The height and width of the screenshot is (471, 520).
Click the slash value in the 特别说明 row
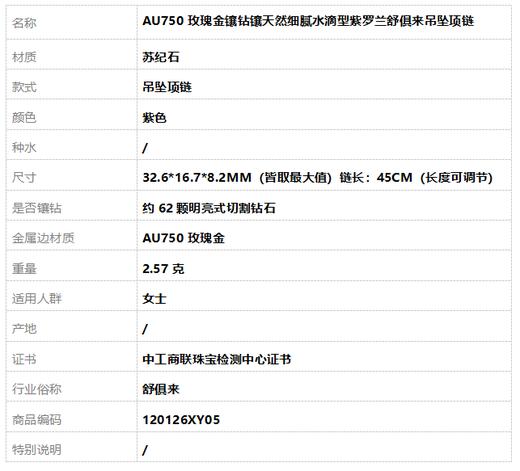click(x=145, y=450)
